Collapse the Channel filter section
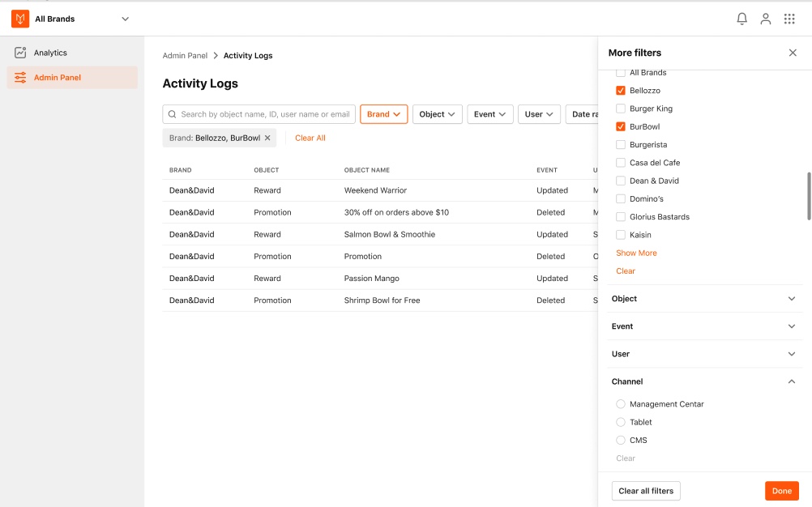This screenshot has width=812, height=507. [x=705, y=381]
